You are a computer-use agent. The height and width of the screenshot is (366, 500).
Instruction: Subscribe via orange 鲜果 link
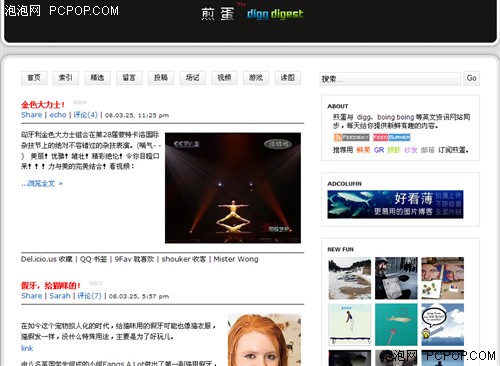(x=363, y=150)
